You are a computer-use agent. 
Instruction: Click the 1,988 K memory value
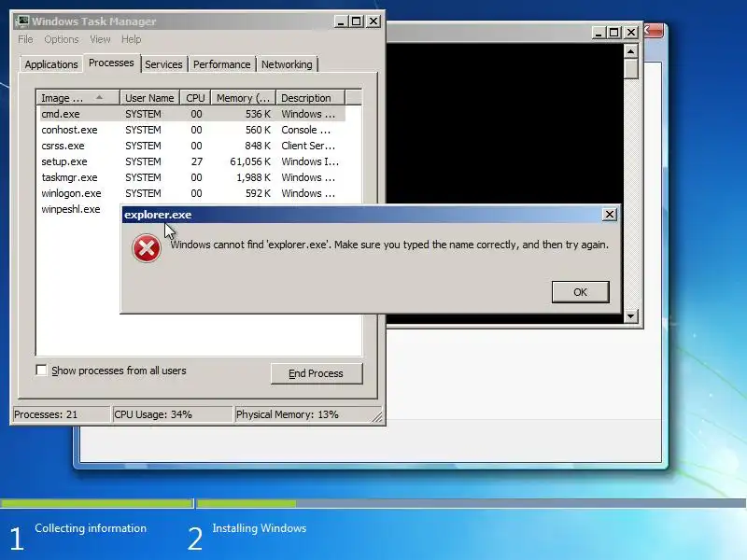253,177
